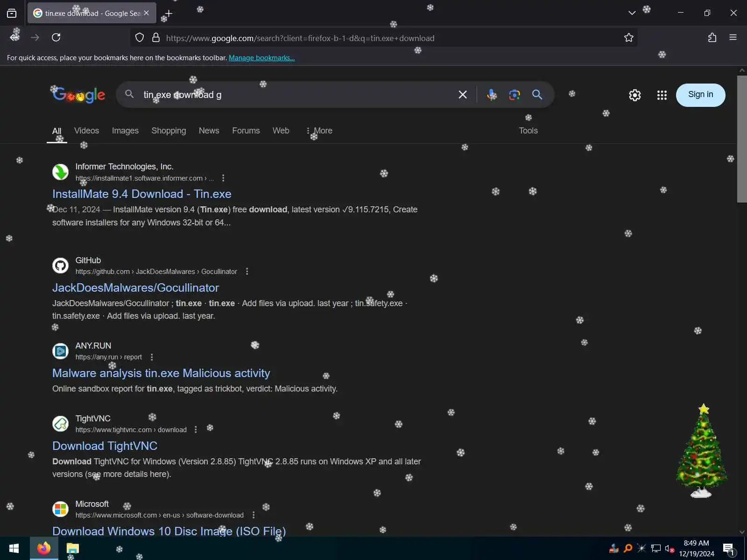Open the Firefox extensions panel
This screenshot has width=747, height=560.
pos(712,37)
